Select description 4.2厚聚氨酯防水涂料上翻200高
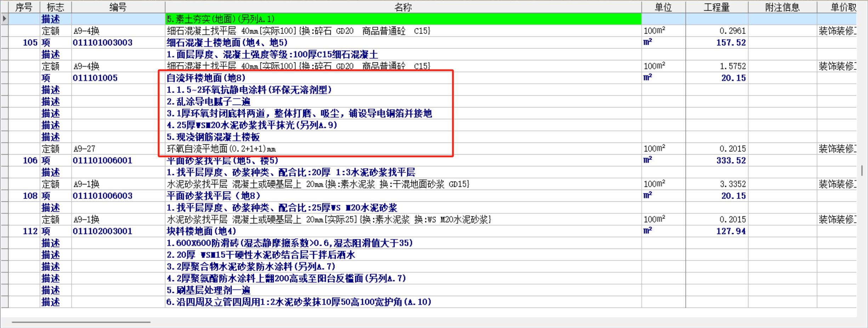 click(286, 278)
